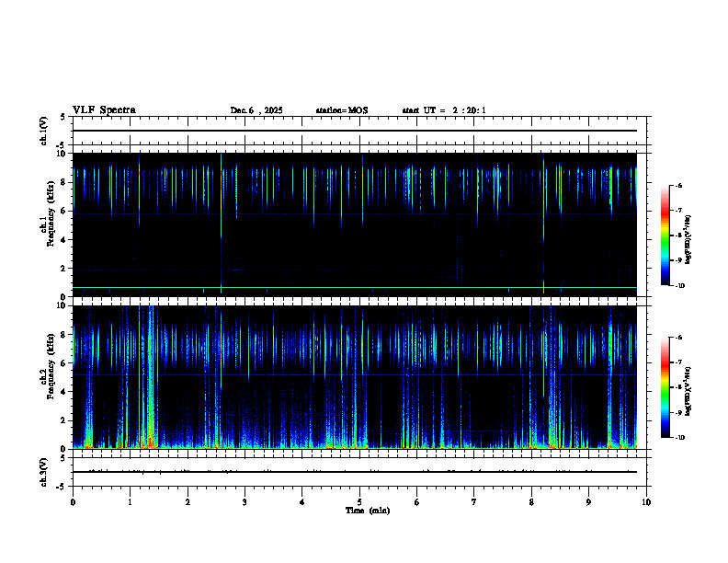Click the ch.1 colorbar "-7" label

click(678, 211)
